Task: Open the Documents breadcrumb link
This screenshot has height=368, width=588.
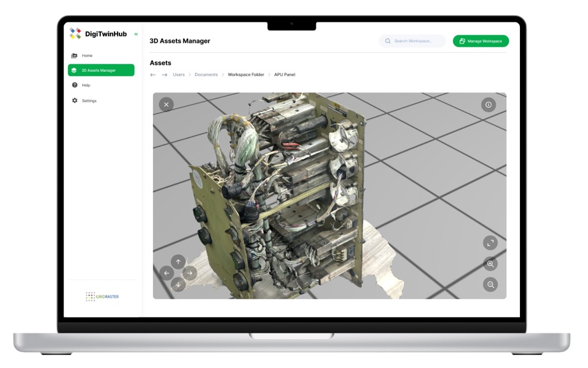Action: point(206,74)
